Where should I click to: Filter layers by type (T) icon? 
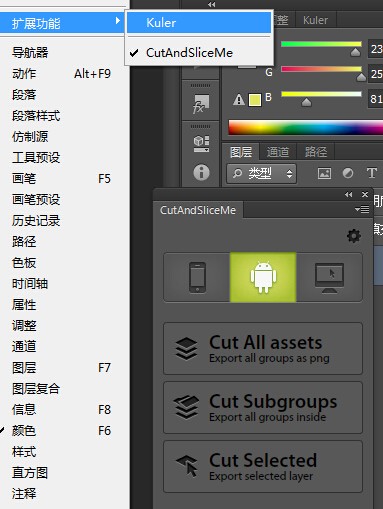(372, 173)
